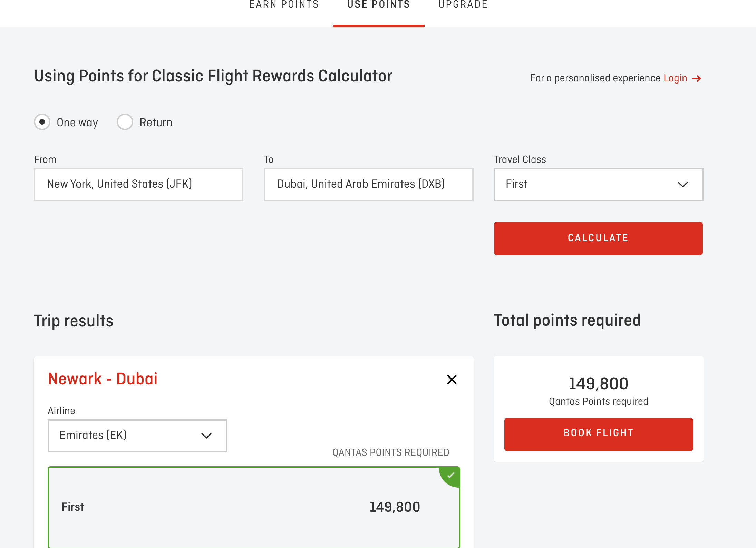Switch to the Earn Points tab
The width and height of the screenshot is (756, 548).
[284, 5]
